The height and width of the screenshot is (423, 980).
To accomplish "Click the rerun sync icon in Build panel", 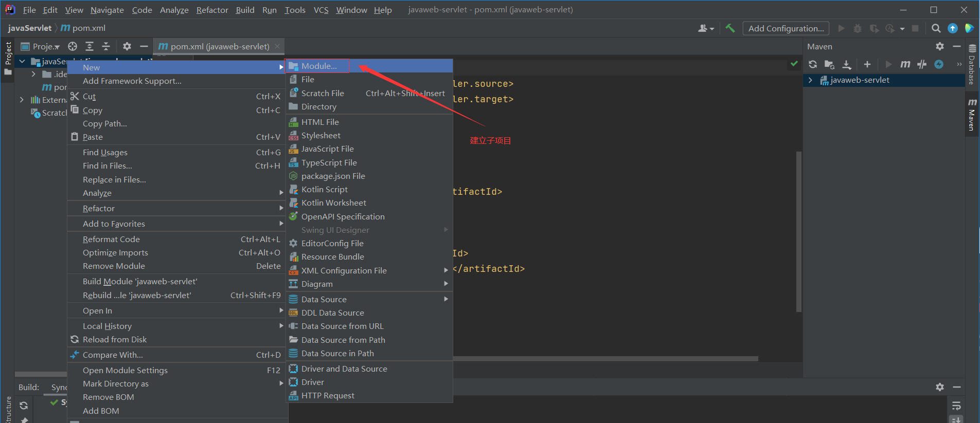I will 24,406.
